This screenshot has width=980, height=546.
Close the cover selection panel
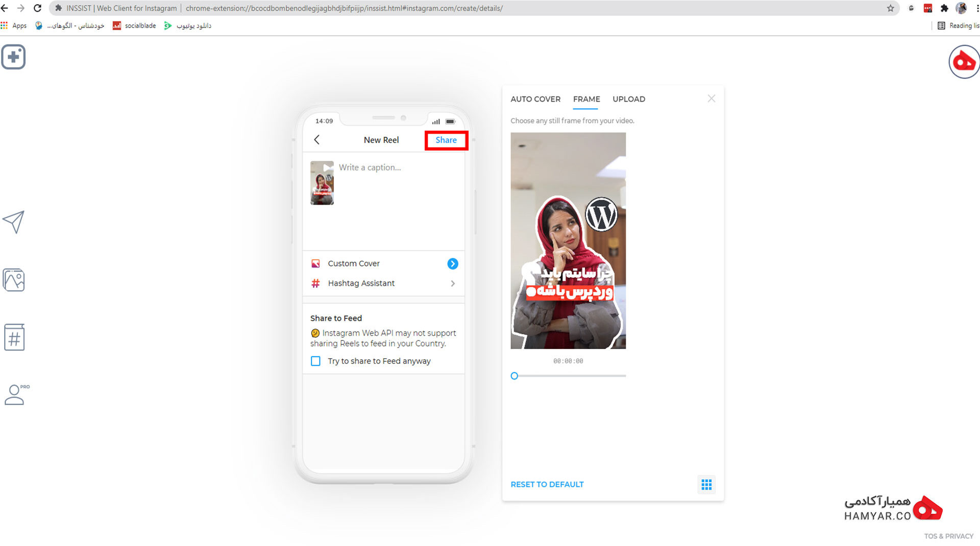coord(712,98)
